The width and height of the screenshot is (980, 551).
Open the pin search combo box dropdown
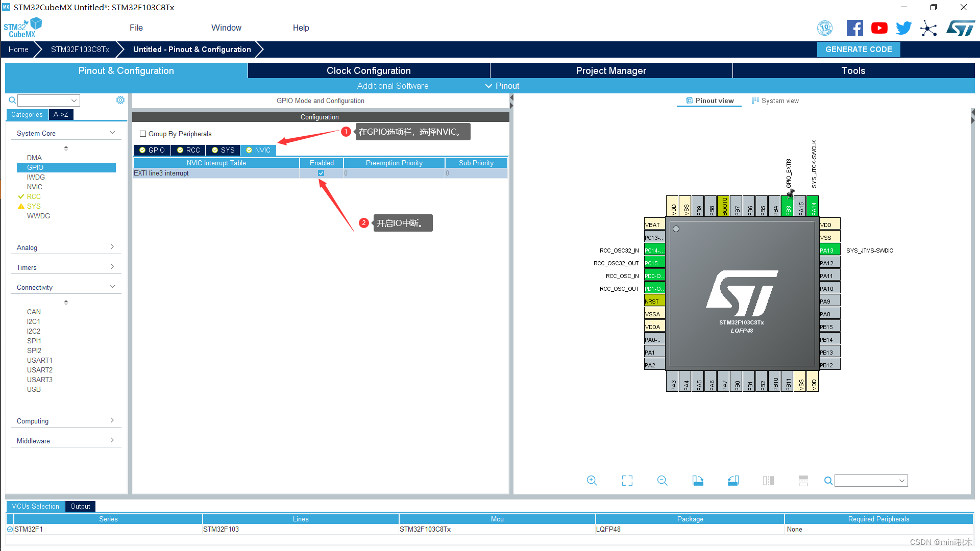click(x=902, y=481)
